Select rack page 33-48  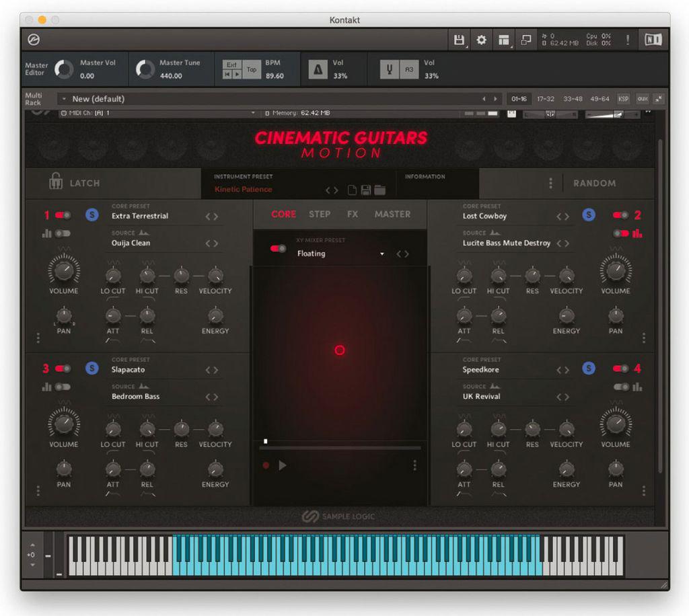pyautogui.click(x=573, y=99)
